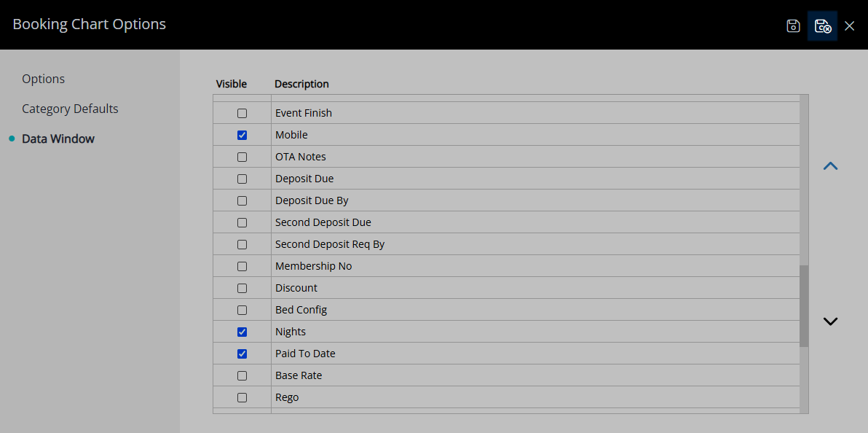Close the Booking Chart Options dialog
This screenshot has height=433, width=868.
click(850, 26)
